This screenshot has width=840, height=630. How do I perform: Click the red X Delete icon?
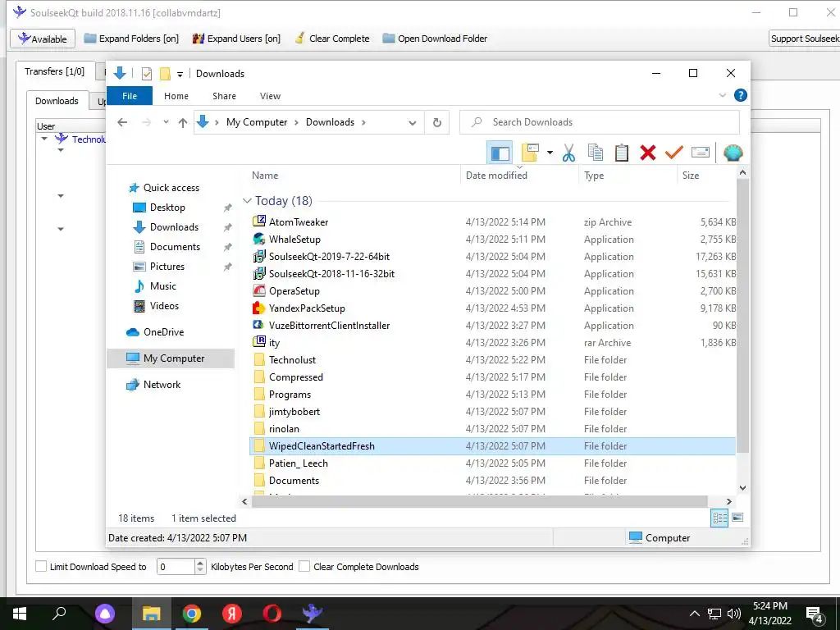click(648, 153)
